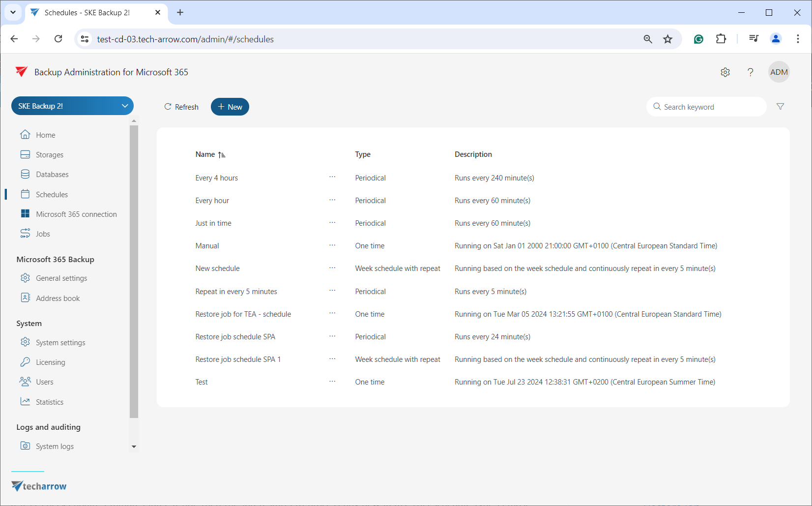Select the Microsoft 365 connection icon
Viewport: 812px width, 506px height.
[x=25, y=214]
